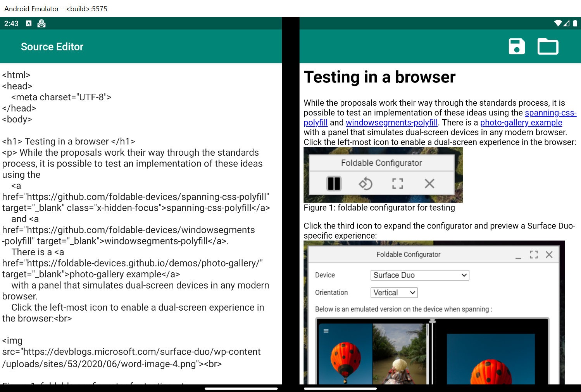Click the dual-screen icon in the Foldable Configurator image
The height and width of the screenshot is (392, 581).
[x=334, y=183]
